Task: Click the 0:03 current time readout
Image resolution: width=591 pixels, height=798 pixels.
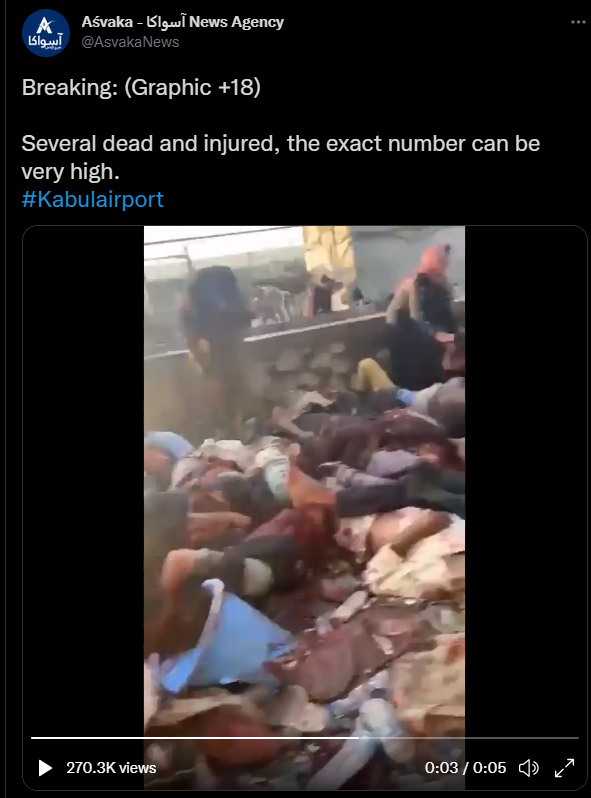Action: pos(441,767)
